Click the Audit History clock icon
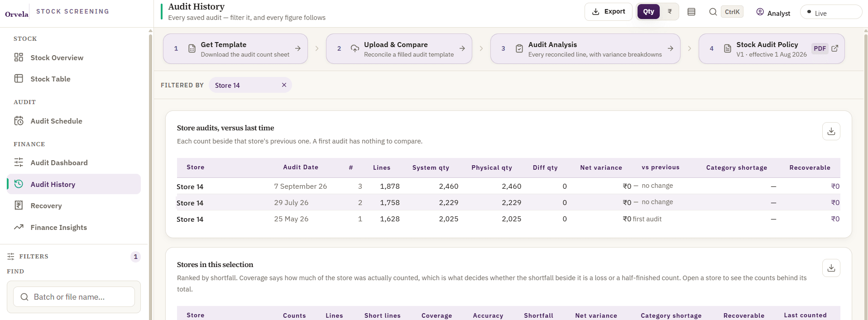868x320 pixels. tap(19, 184)
